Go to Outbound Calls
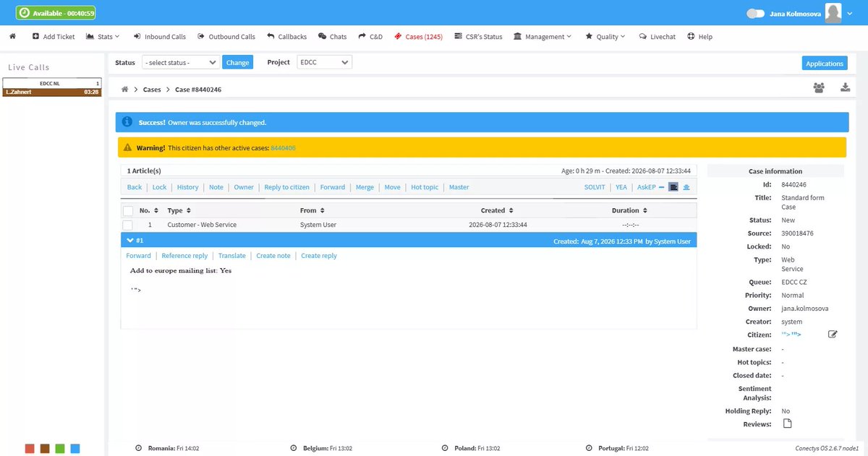Screen dimensions: 868x456 pyautogui.click(x=226, y=36)
